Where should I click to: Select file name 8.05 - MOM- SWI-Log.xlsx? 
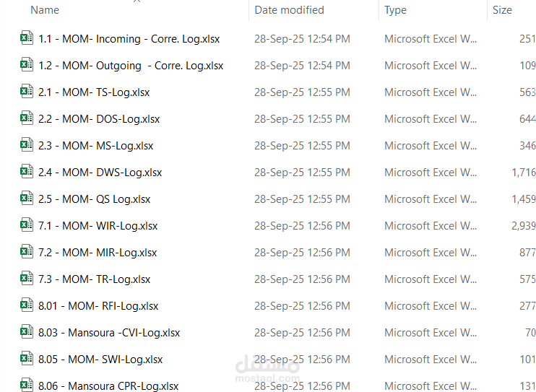pyautogui.click(x=100, y=360)
